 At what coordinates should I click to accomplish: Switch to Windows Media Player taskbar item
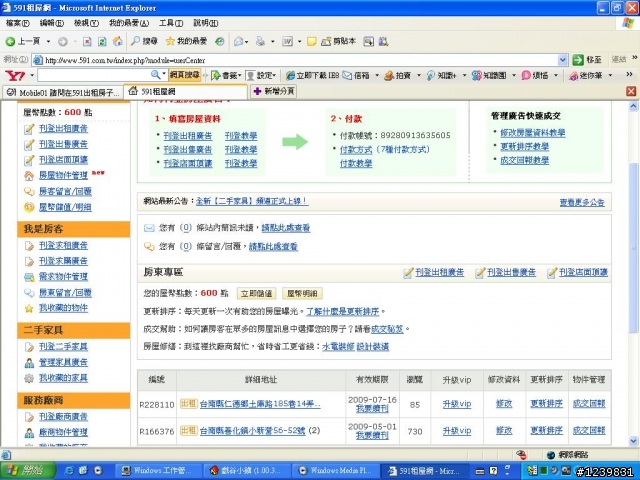coord(335,471)
